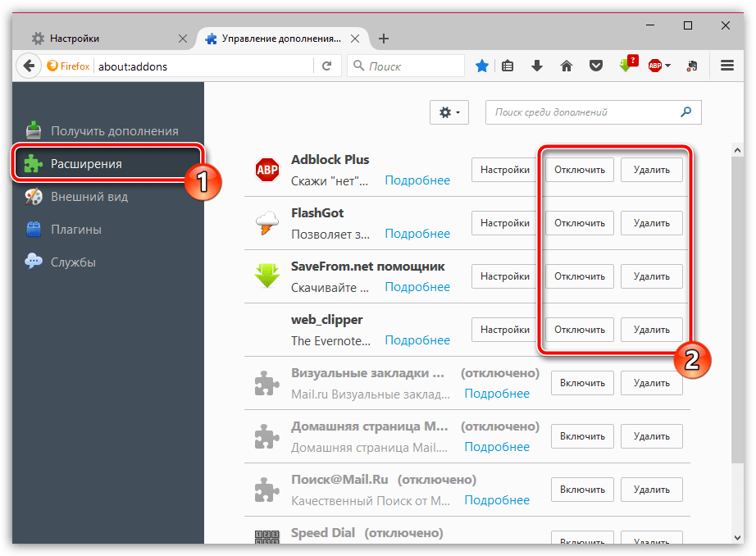Open the bookmarks list toolbar icon
Viewport: 756px width, 556px height.
pyautogui.click(x=508, y=66)
